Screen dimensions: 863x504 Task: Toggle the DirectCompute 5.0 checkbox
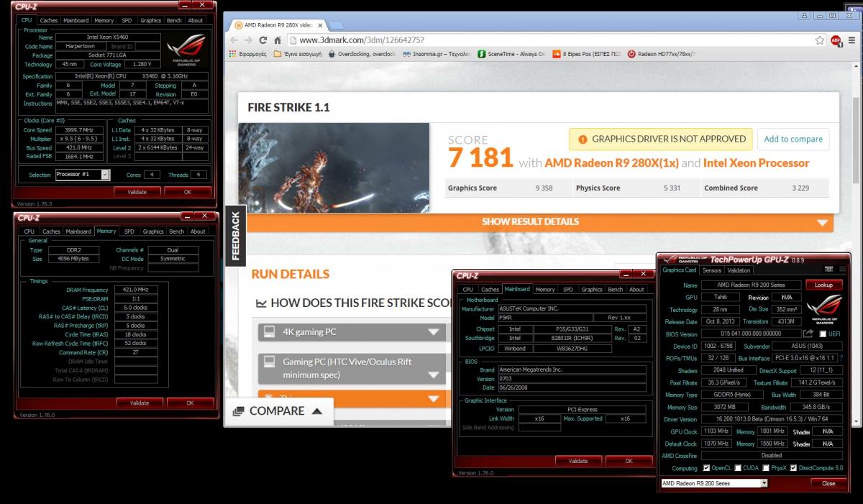pyautogui.click(x=793, y=468)
